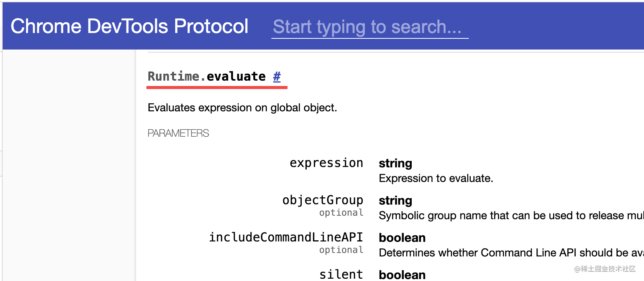The image size is (644, 281).
Task: Click the 'expression' parameter name
Action: 326,163
